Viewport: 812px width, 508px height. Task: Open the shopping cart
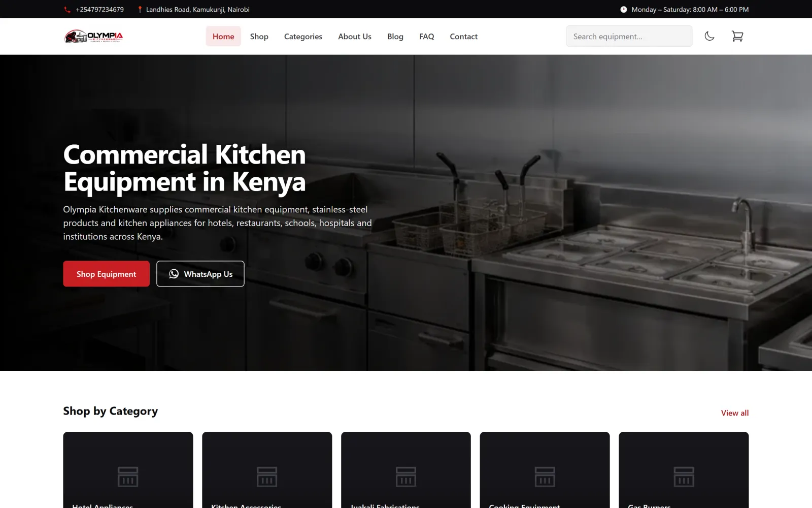737,36
